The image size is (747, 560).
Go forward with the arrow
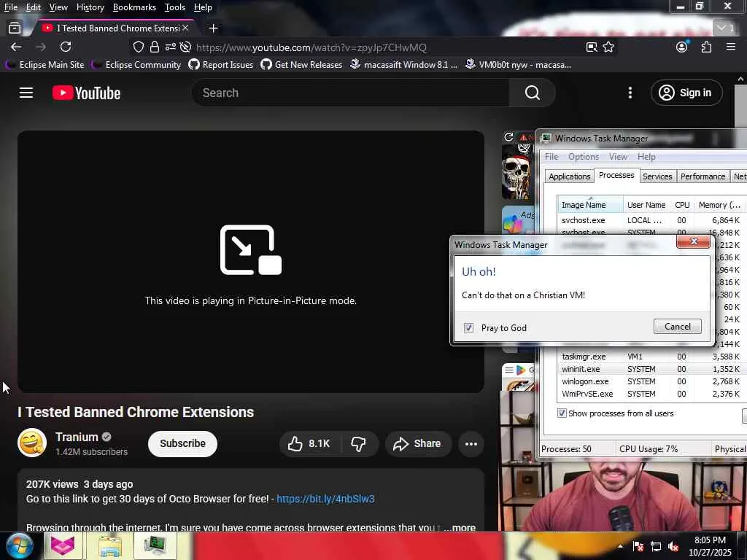[x=41, y=47]
